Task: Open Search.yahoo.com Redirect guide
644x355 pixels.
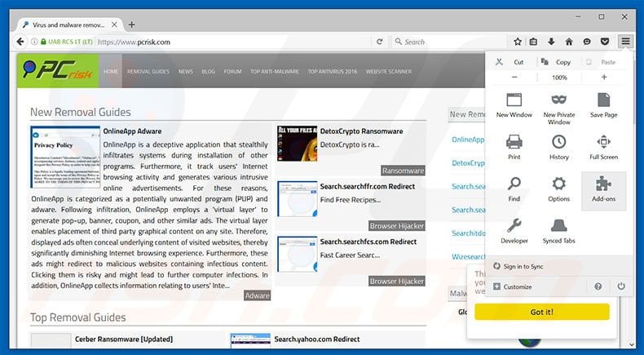Action: tap(317, 339)
